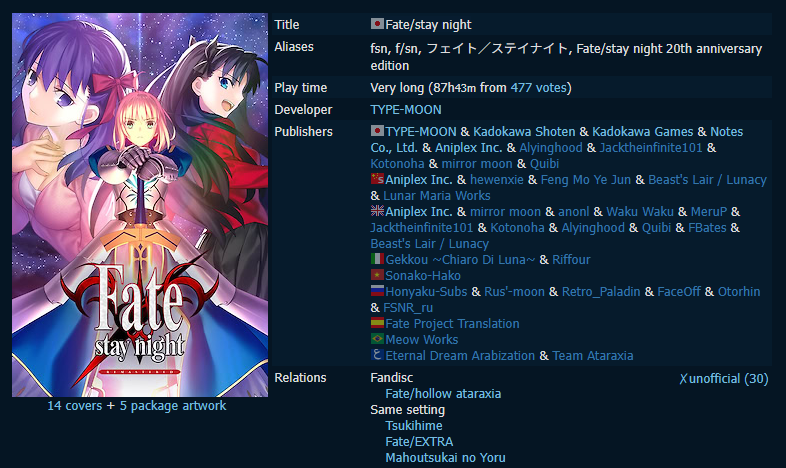Click the Italian flag beside Gekkou
This screenshot has height=468, width=786.
tap(377, 259)
